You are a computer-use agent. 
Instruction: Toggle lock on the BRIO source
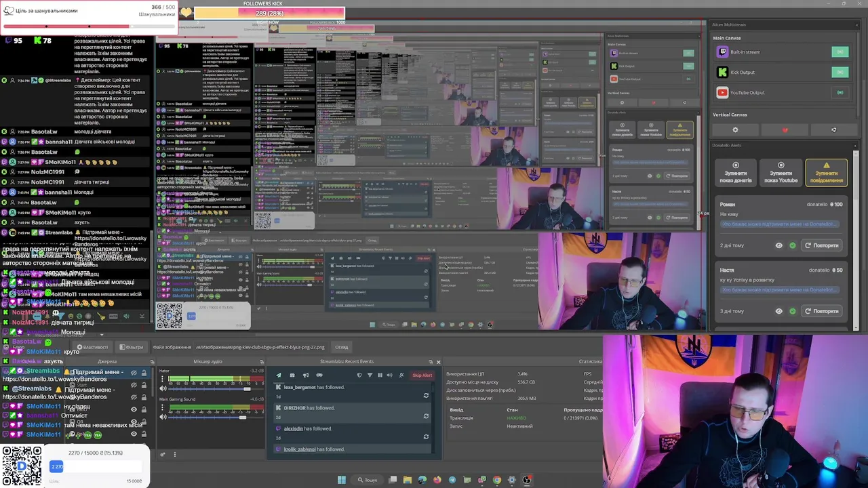click(144, 409)
